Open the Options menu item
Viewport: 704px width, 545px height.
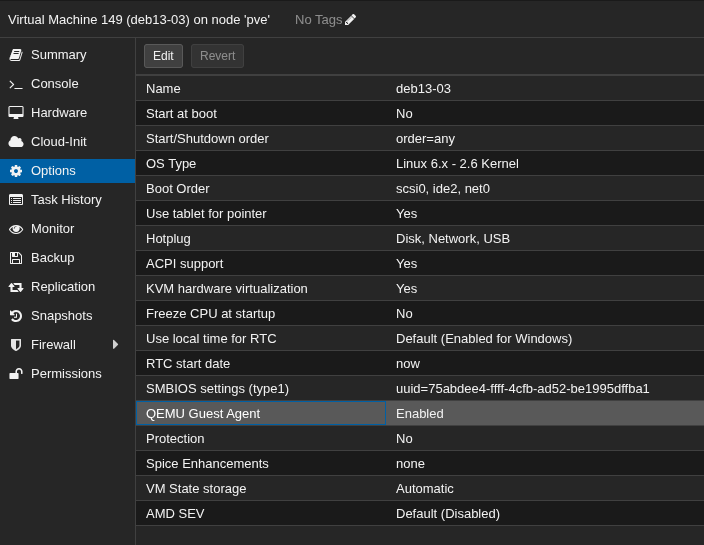coord(52,171)
